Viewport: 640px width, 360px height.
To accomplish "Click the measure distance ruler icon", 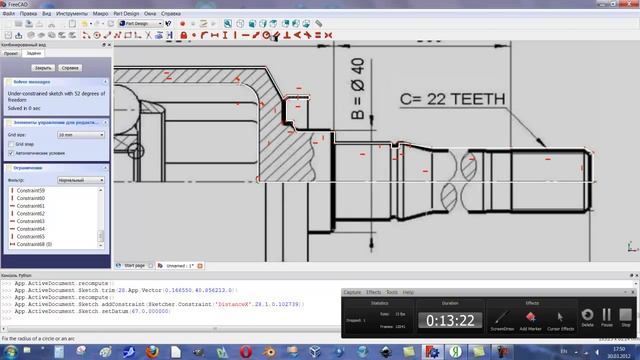I will coord(319,24).
